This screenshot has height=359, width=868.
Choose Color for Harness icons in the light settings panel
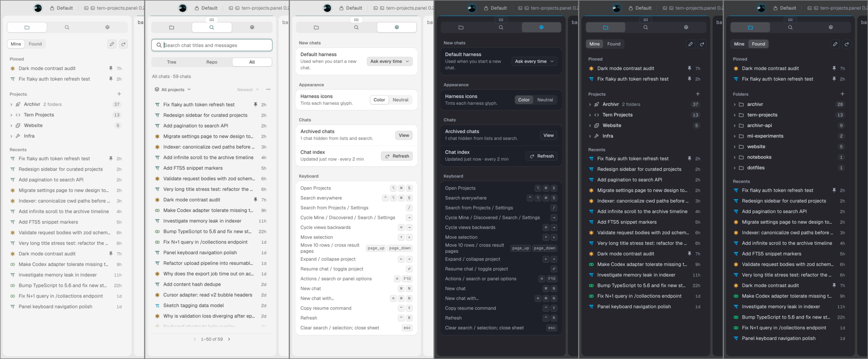point(379,100)
